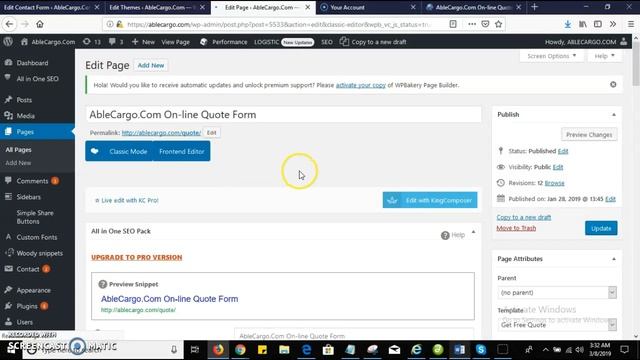640x360 pixels.
Task: Open the Performance menu icon
Action: tap(204, 42)
